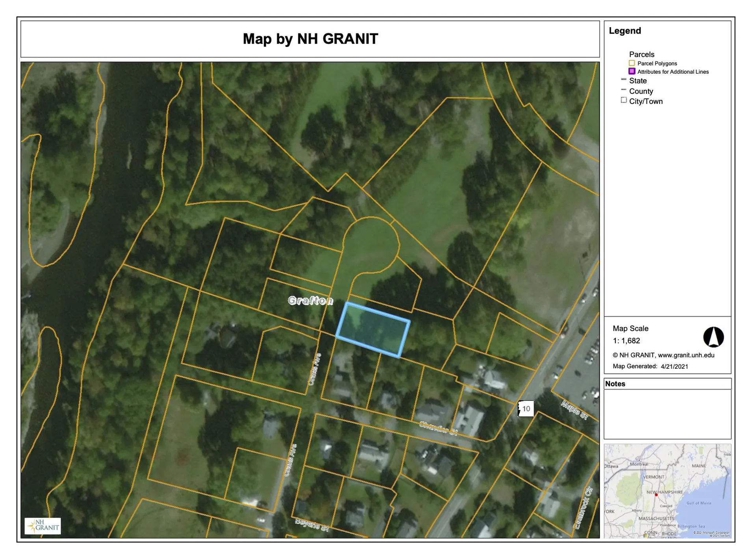Screen dimensions: 756x559
Task: Click NEW HAMPSHIRE label on the locator map
Action: tap(665, 492)
